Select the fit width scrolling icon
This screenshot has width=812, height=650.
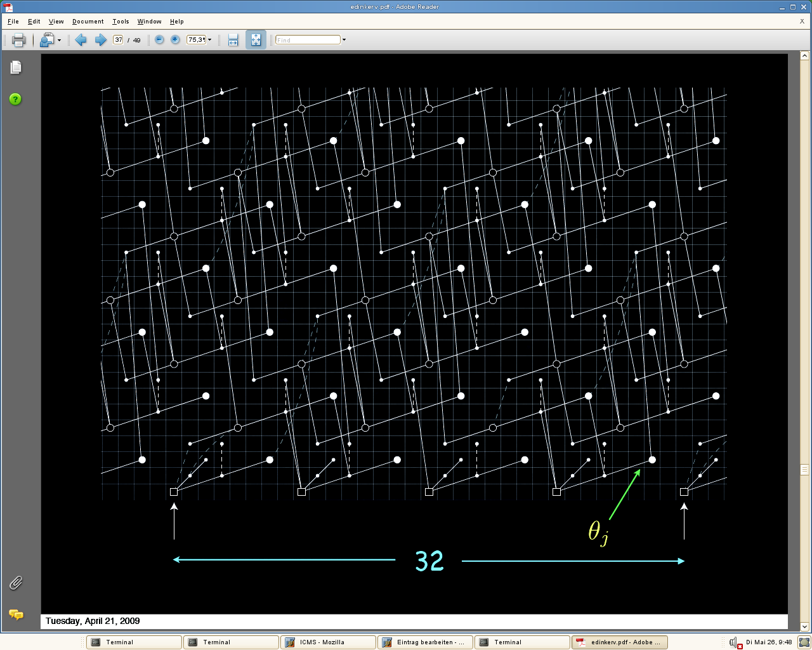coord(233,40)
